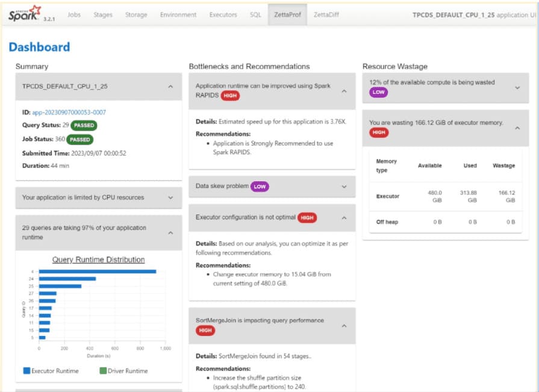
Task: Open the SQL tab
Action: click(x=255, y=15)
